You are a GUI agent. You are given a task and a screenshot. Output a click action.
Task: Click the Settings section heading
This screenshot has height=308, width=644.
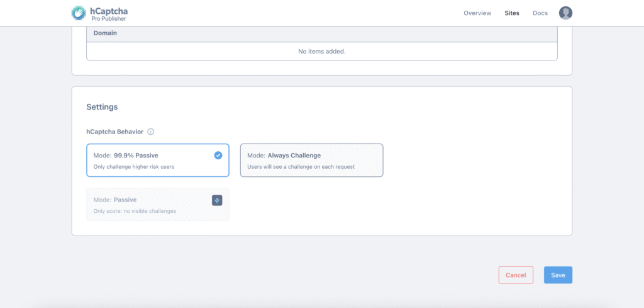(x=102, y=107)
